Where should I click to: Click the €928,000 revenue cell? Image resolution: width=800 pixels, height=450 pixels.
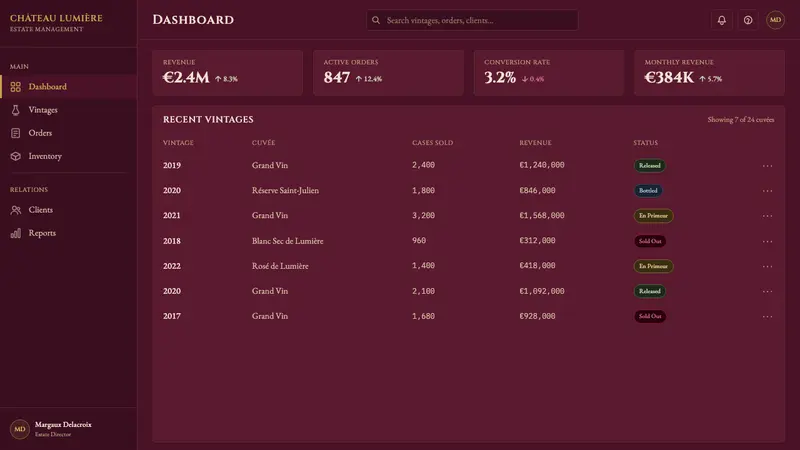pos(537,316)
